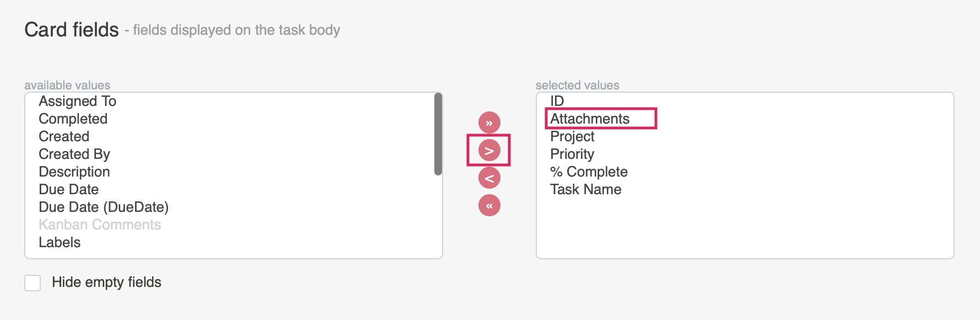Select 'Created By' in available values
This screenshot has width=980, height=320.
point(74,154)
